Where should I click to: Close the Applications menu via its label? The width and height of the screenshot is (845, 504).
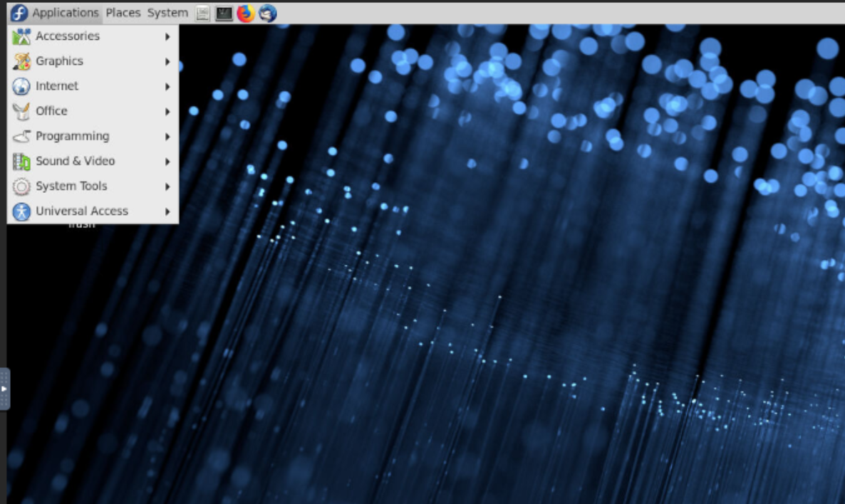[x=66, y=13]
